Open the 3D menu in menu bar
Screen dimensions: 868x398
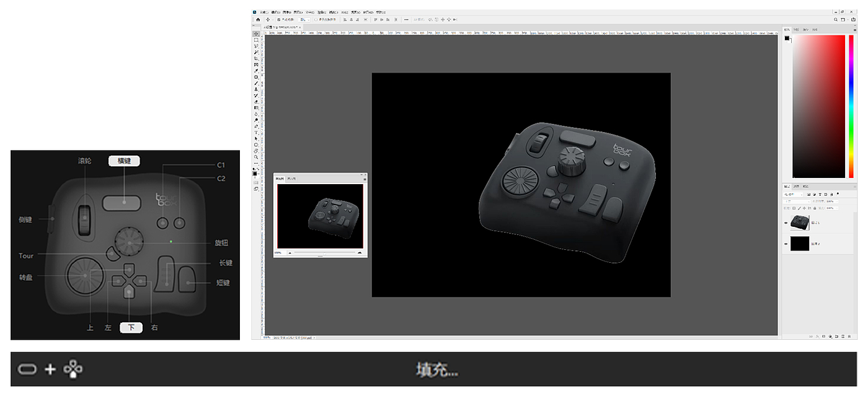343,12
